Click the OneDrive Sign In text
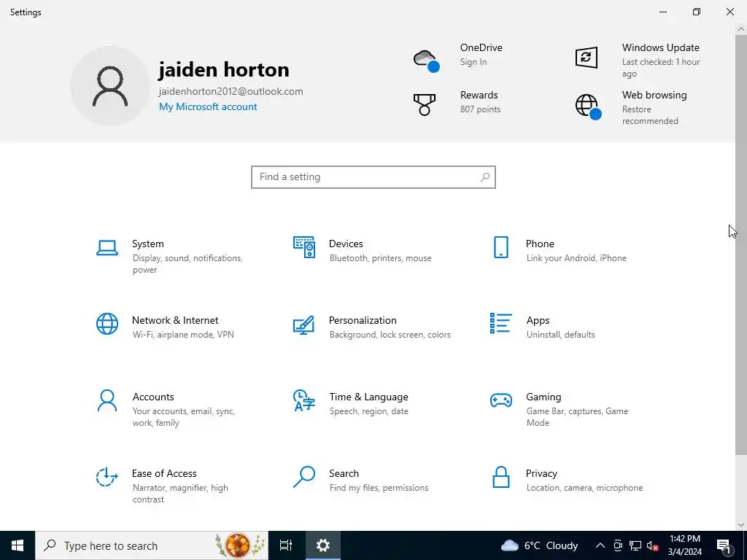The image size is (747, 560). coord(473,62)
